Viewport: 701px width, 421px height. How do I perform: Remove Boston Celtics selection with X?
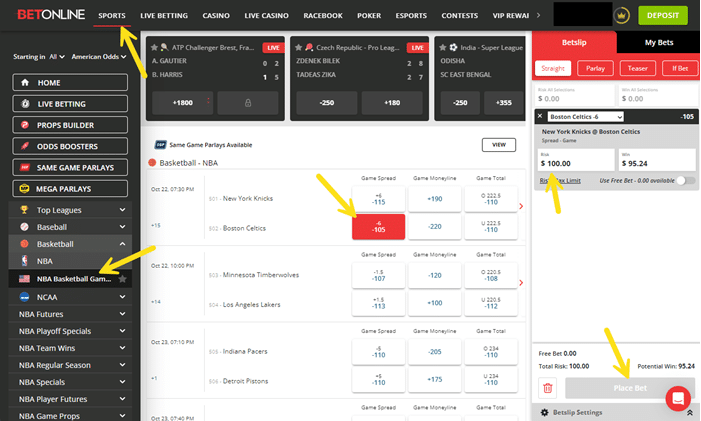pos(540,116)
